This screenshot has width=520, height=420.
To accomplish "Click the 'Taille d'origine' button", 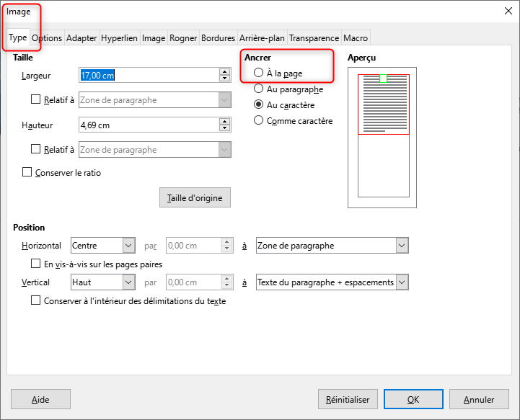I will point(195,197).
